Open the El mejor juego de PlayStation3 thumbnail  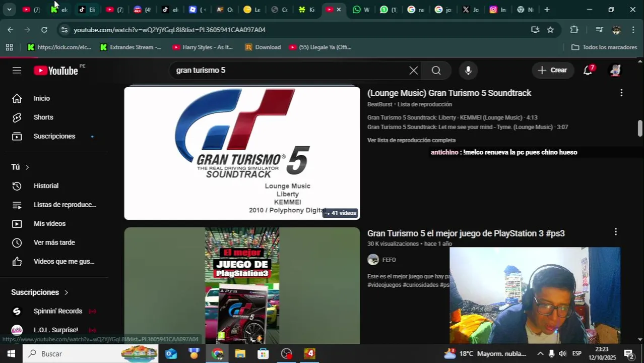242,285
